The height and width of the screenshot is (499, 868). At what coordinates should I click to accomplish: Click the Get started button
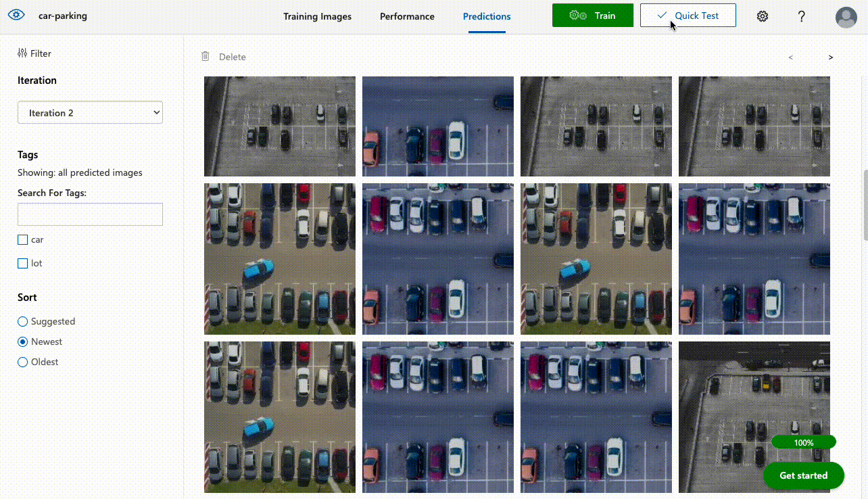(x=804, y=475)
